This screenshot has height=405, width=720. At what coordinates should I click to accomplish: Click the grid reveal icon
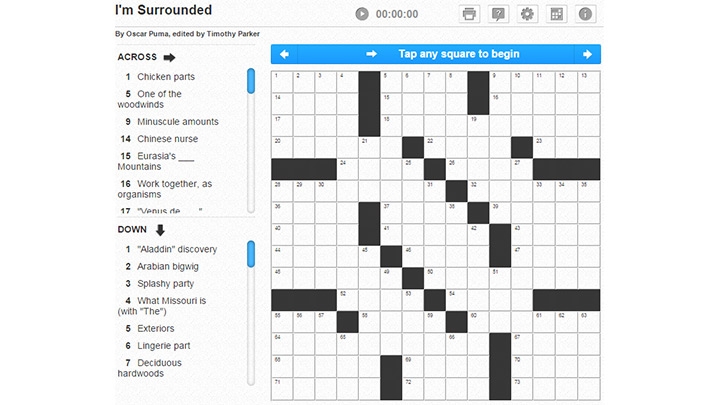557,14
